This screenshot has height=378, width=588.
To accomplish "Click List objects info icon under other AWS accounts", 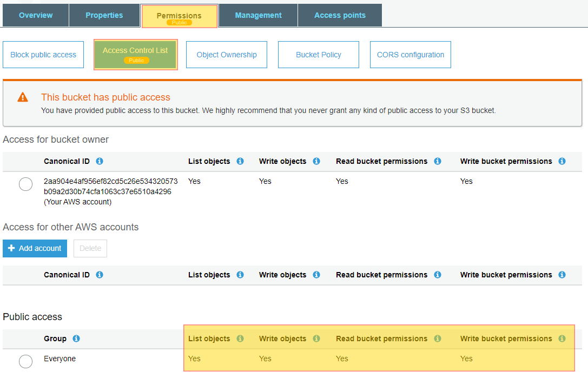I will click(x=240, y=275).
